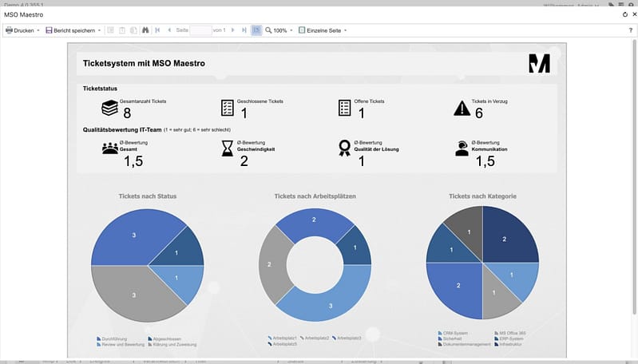
Task: Toggle the Arbeitsplatz1 legend entry
Action: (283, 338)
